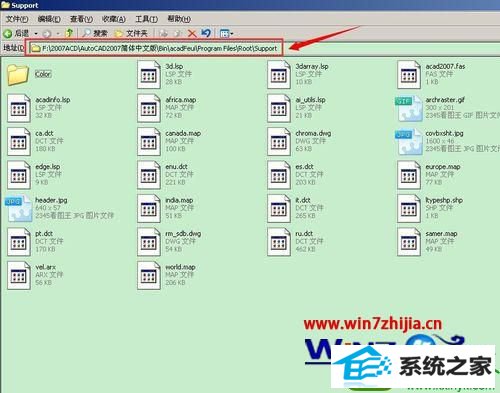
Task: Select the europe.map file icon
Action: coord(409,175)
